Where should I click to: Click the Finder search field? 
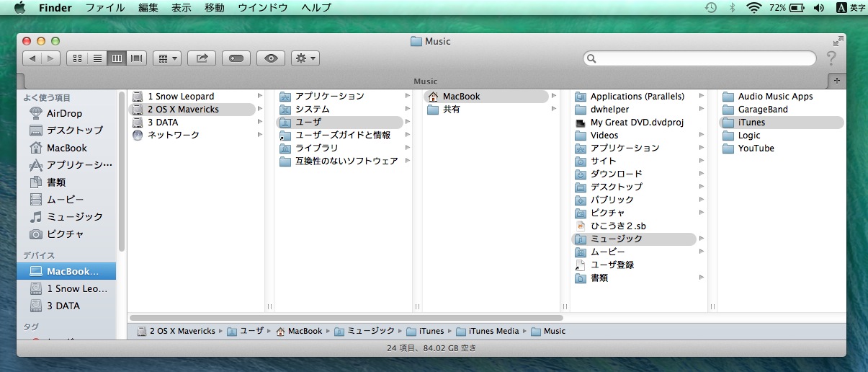pyautogui.click(x=699, y=58)
